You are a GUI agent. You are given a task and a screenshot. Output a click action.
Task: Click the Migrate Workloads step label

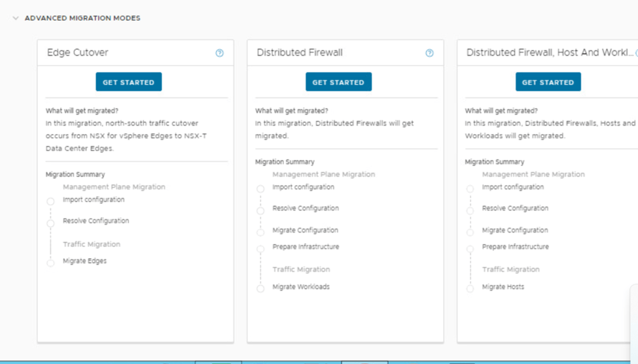(x=301, y=287)
